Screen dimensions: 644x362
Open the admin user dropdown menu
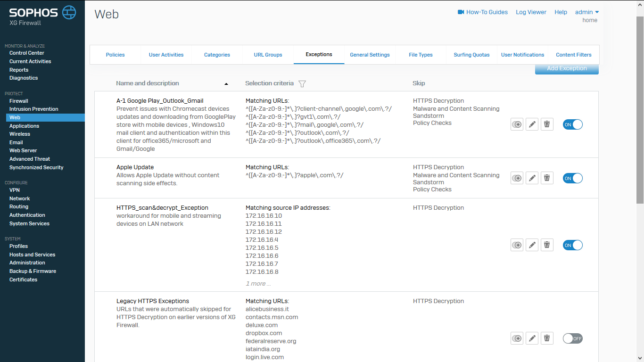587,12
